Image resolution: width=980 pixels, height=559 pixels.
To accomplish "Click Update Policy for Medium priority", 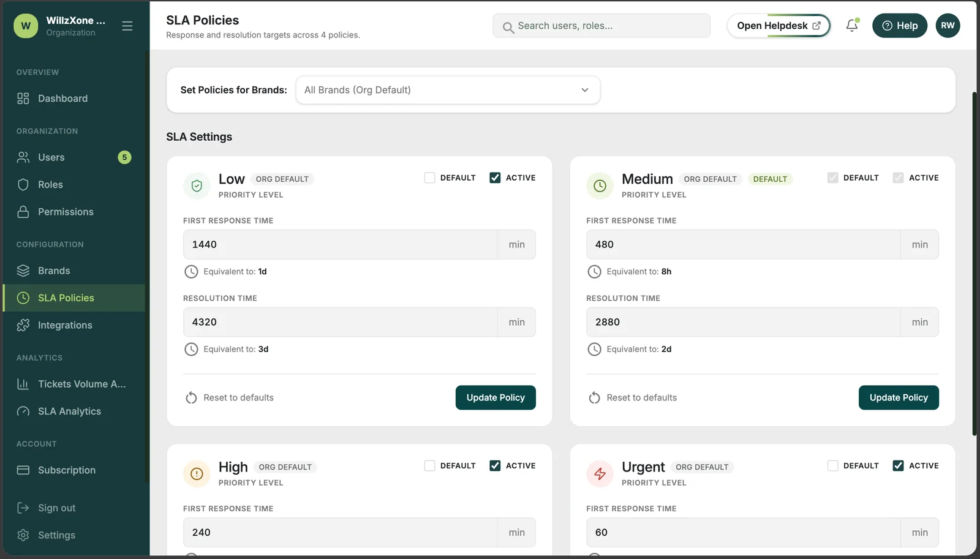I will pyautogui.click(x=899, y=397).
